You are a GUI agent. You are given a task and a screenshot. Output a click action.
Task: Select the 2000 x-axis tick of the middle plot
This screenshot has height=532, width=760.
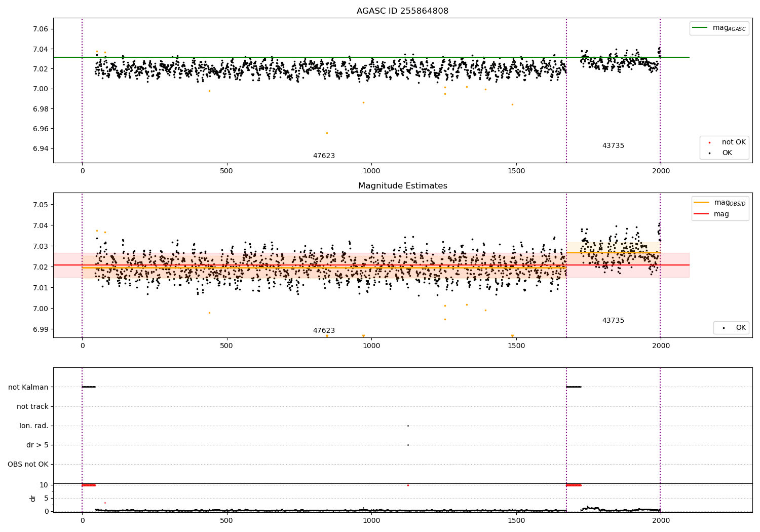[661, 346]
